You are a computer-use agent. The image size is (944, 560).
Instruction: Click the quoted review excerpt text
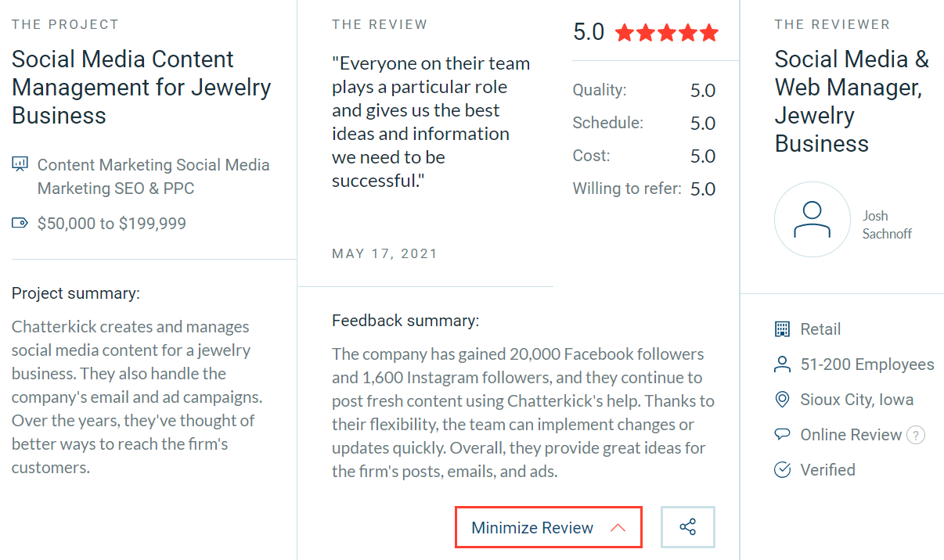(431, 122)
